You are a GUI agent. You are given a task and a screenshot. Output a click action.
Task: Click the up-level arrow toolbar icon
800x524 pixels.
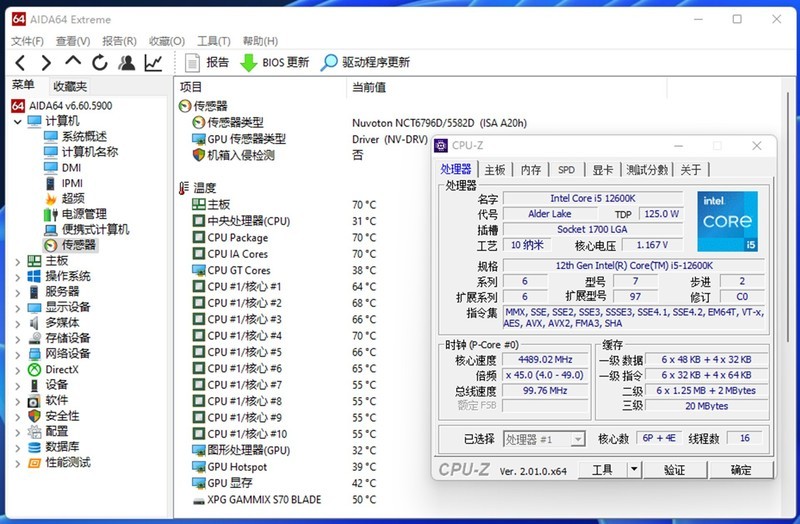[73, 61]
